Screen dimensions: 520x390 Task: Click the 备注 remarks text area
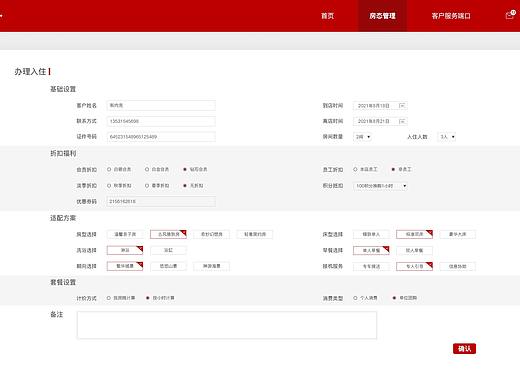coord(227,325)
